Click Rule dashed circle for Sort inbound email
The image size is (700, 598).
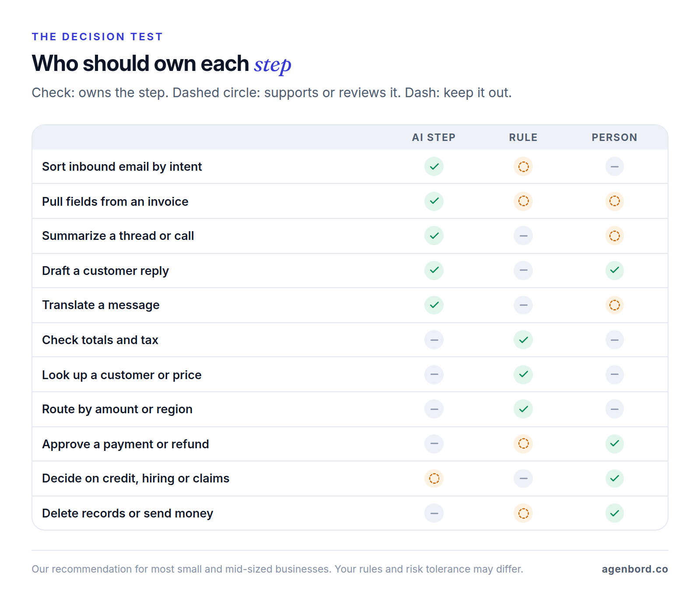pos(523,166)
